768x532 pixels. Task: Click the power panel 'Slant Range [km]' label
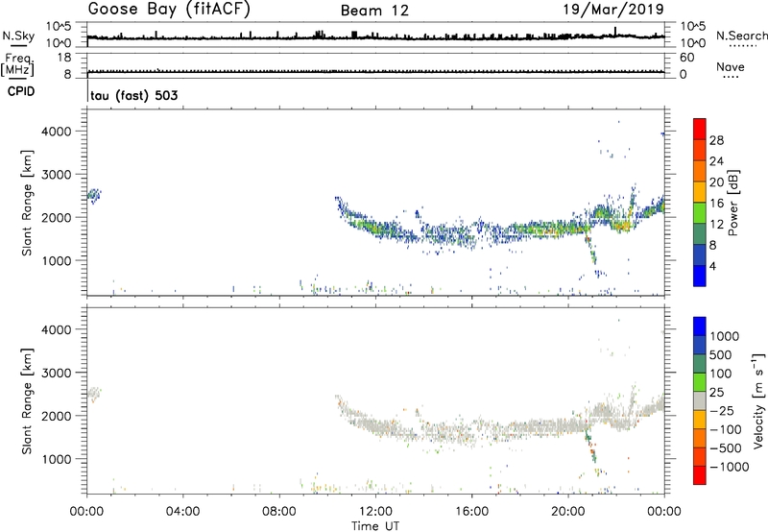coord(27,203)
